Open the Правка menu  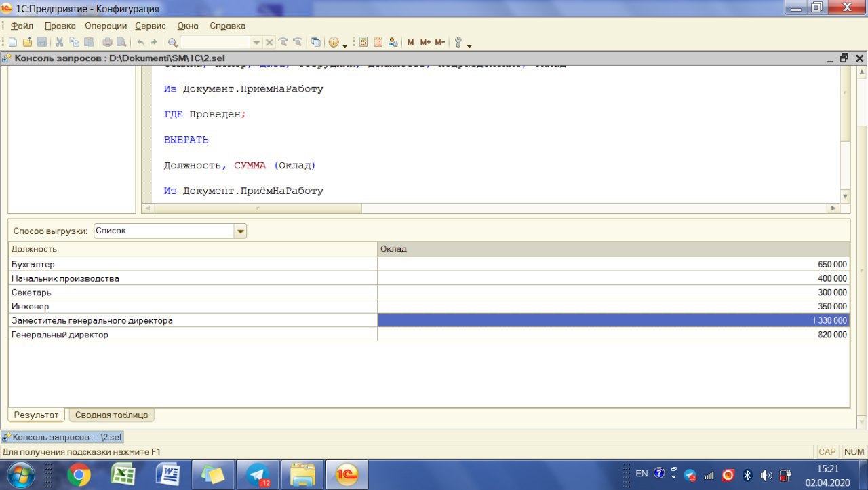(60, 26)
